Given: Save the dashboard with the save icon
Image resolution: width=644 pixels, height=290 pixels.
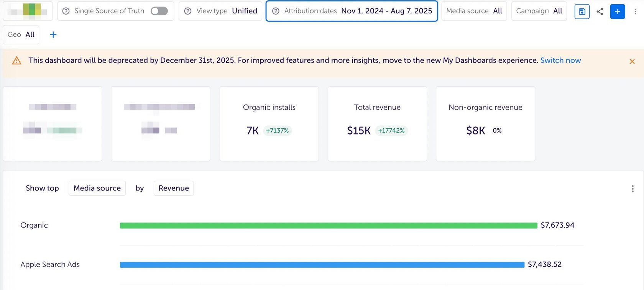Looking at the screenshot, I should click(x=582, y=11).
